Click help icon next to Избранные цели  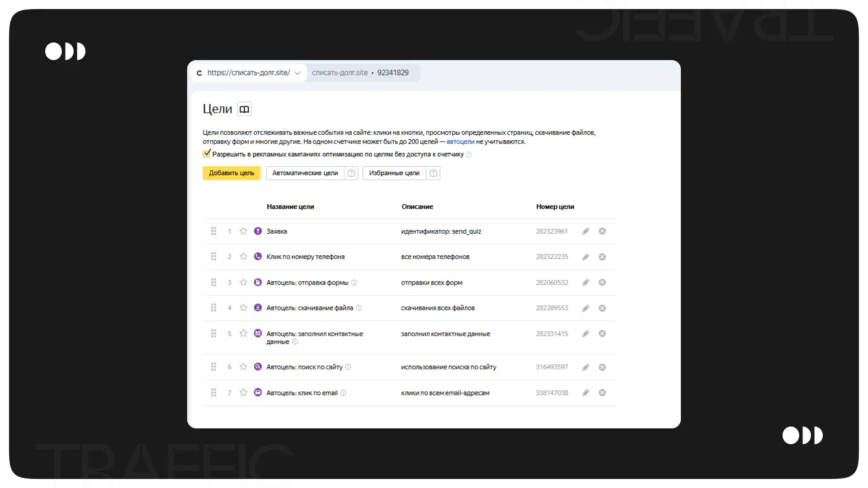tap(433, 173)
